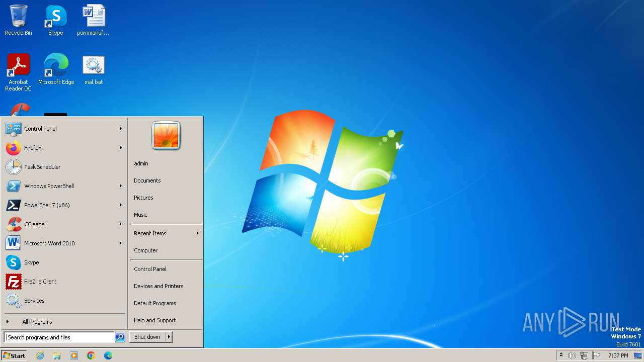
Task: Open Google Chrome on the taskbar
Action: (x=91, y=355)
